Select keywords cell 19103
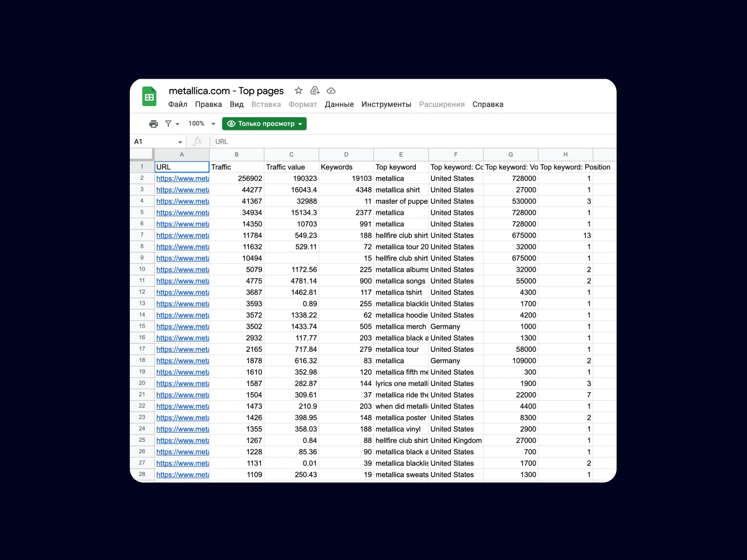 click(346, 178)
